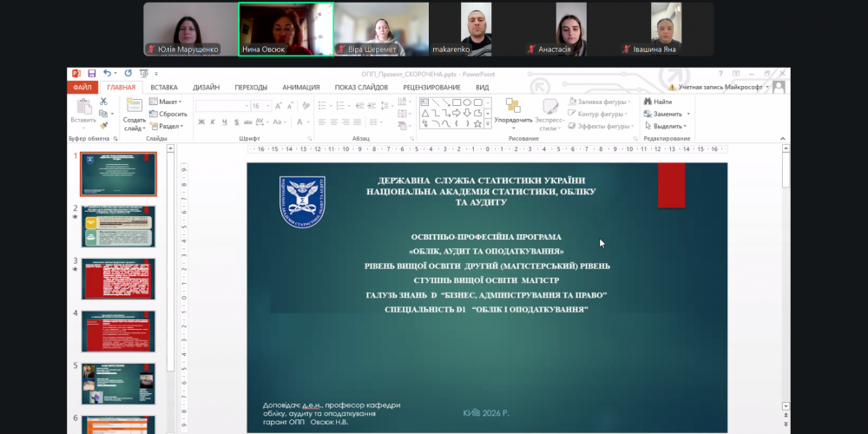Screen dimensions: 868x434
Task: Toggle text shadow (S) formatting
Action: point(236,122)
